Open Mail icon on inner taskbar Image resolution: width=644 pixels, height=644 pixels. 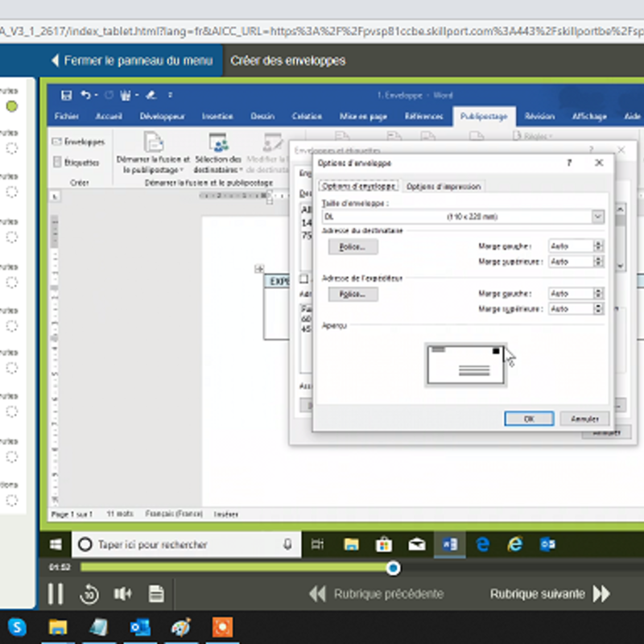(416, 545)
